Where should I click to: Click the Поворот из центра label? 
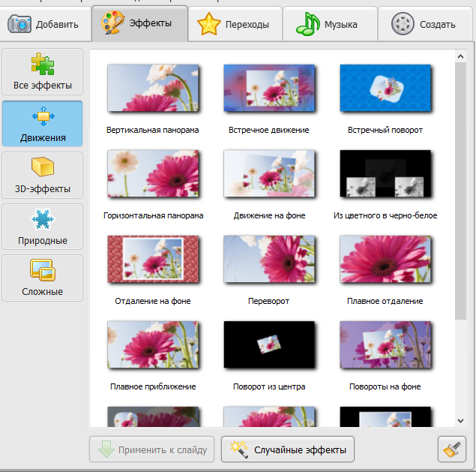269,386
